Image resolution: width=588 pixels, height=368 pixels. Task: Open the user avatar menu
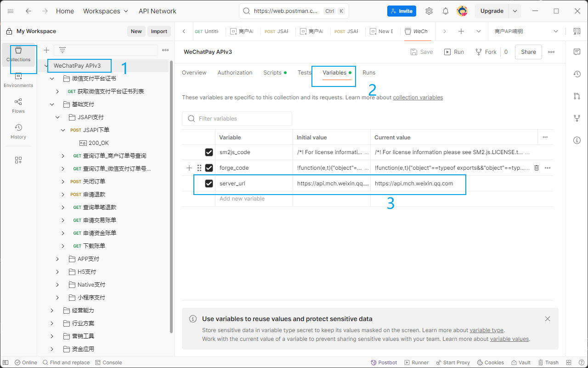click(462, 11)
